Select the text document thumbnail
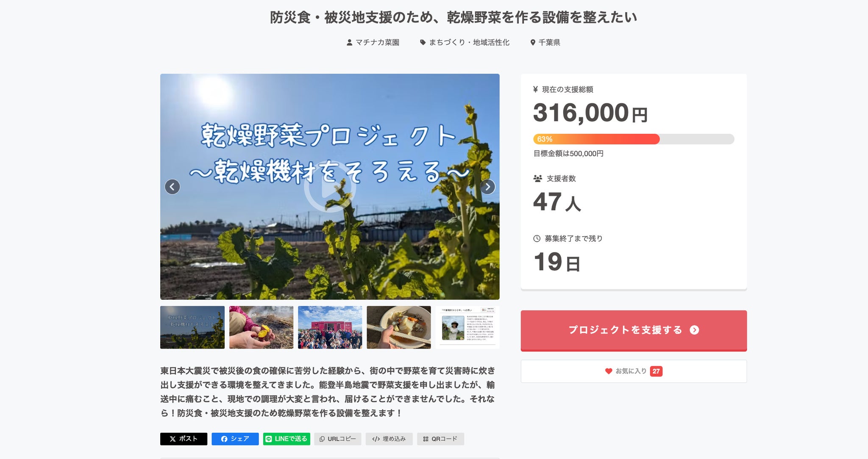Screen dimensions: 868x459 pos(467,327)
